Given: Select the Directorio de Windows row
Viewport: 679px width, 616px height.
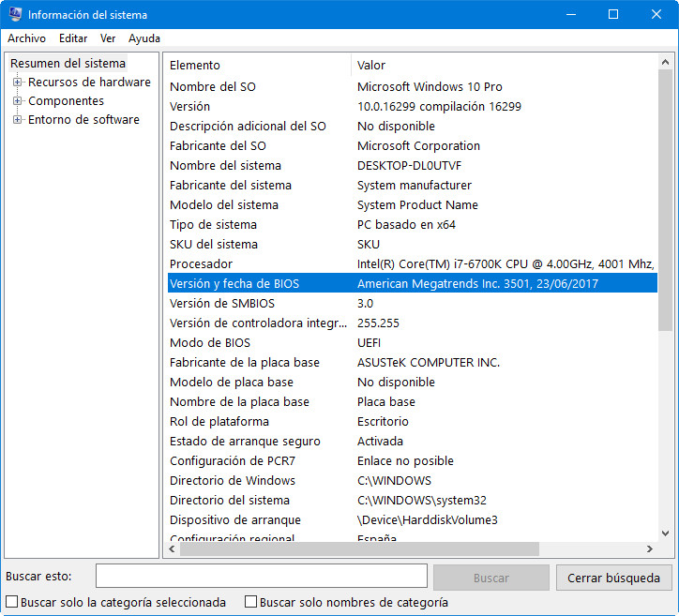Looking at the screenshot, I should point(413,480).
